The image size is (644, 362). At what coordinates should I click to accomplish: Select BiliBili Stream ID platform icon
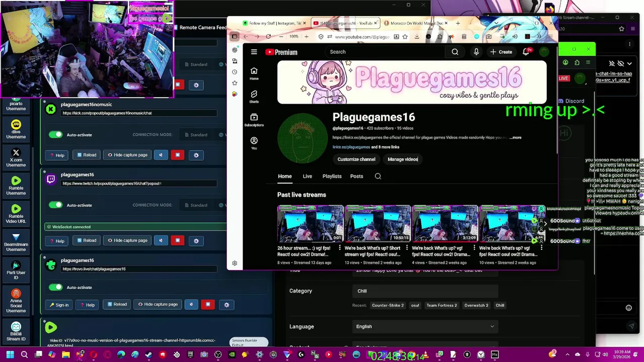point(16,332)
